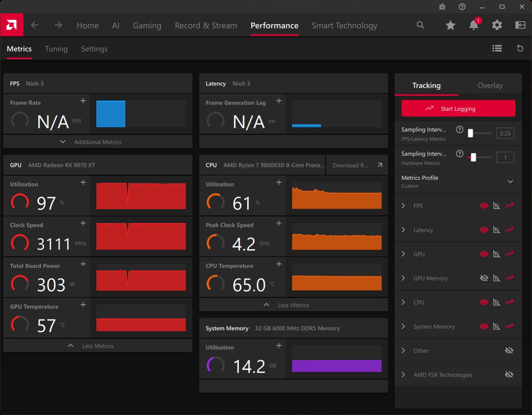Go forward with the right arrow
532x415 pixels.
coord(59,25)
